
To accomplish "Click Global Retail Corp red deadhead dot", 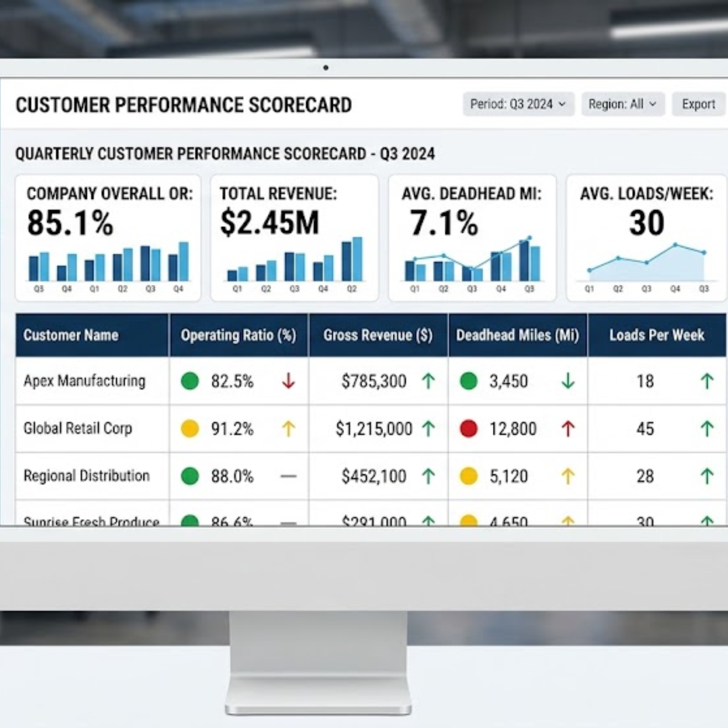I will tap(469, 428).
